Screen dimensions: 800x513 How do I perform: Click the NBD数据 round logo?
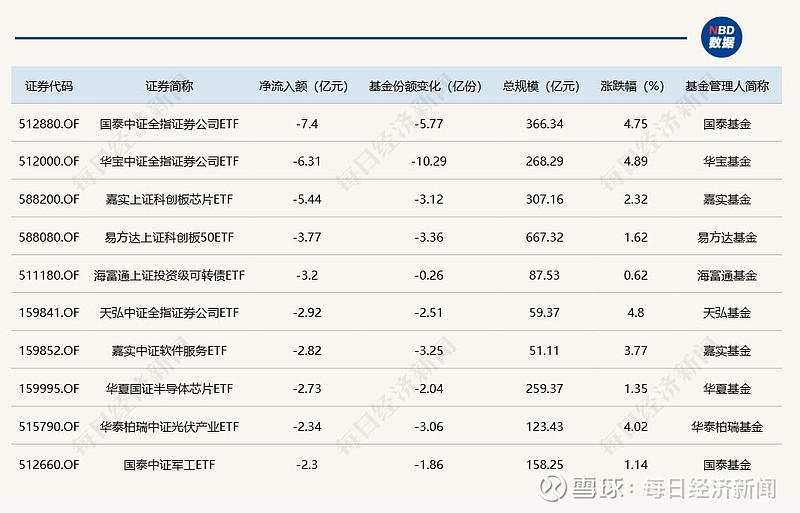click(x=721, y=38)
